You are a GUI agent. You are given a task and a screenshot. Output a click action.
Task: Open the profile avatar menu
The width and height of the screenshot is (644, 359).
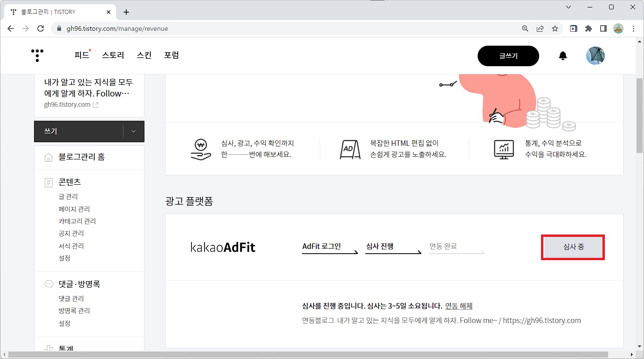(596, 56)
